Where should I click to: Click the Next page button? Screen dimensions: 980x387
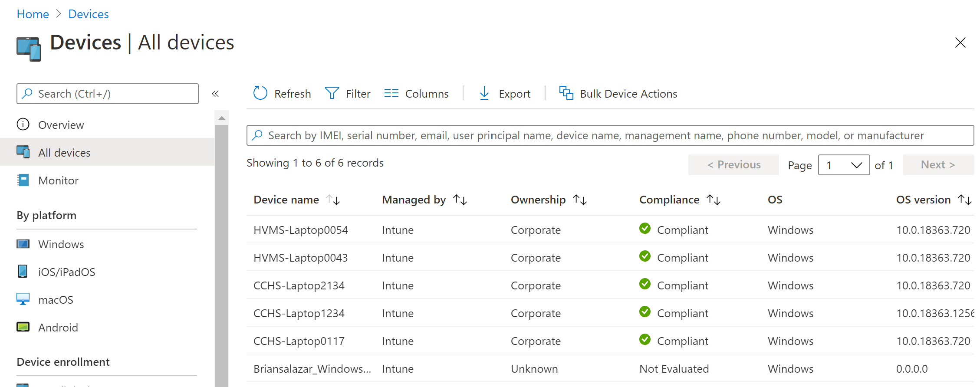coord(938,165)
